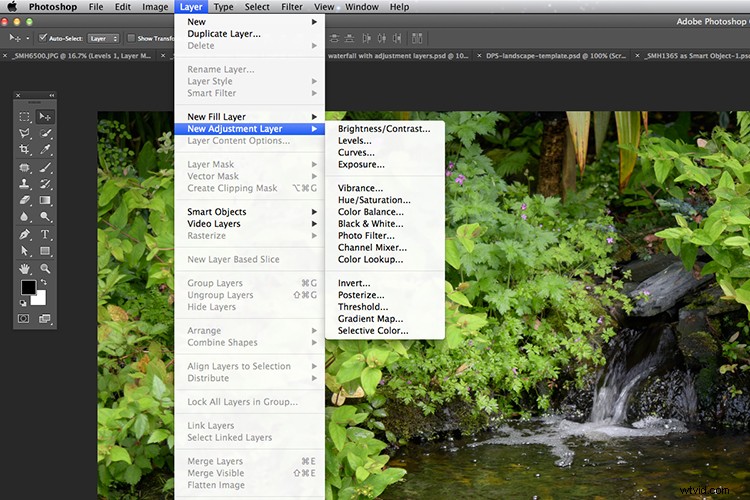Select the History Brush tool

(45, 184)
